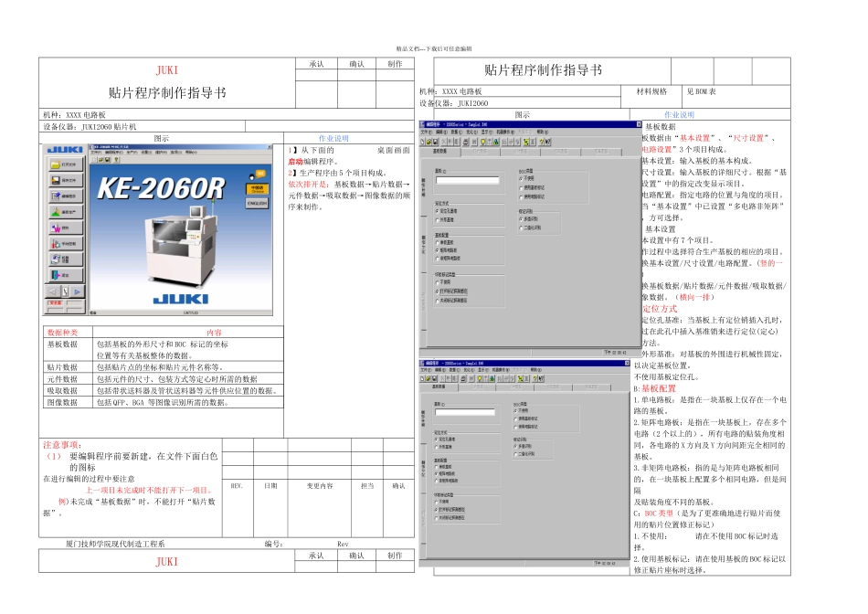
Task: Click the question mark icon in lower editor toolbar
Action: [535, 378]
